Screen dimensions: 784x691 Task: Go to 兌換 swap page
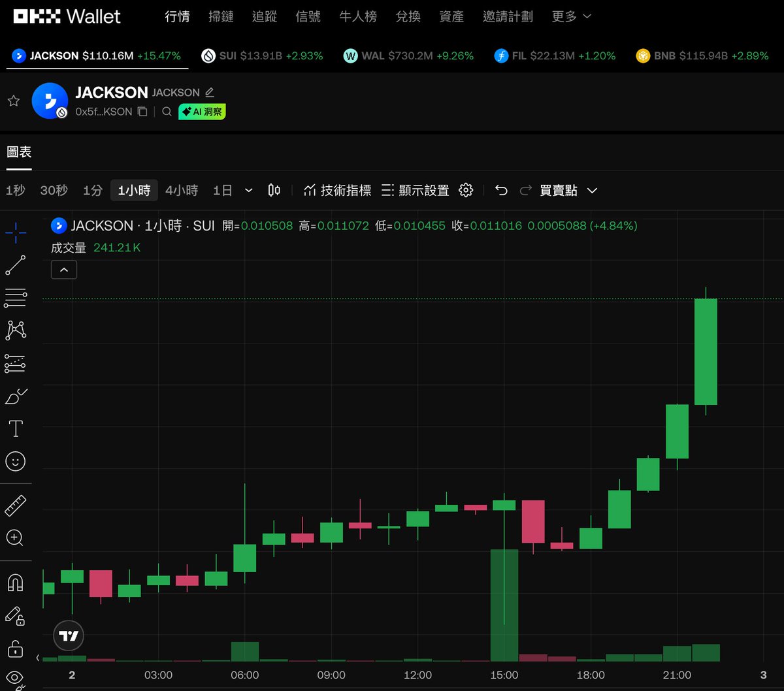tap(408, 17)
